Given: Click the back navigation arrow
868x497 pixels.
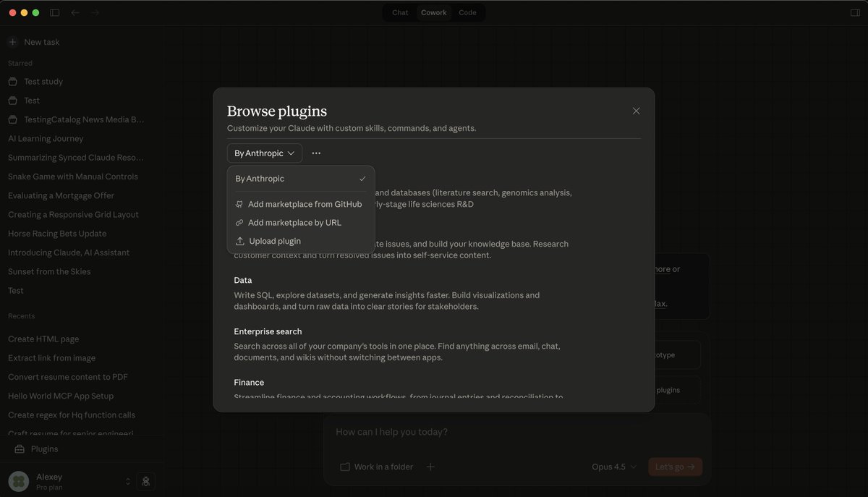Looking at the screenshot, I should (x=75, y=12).
